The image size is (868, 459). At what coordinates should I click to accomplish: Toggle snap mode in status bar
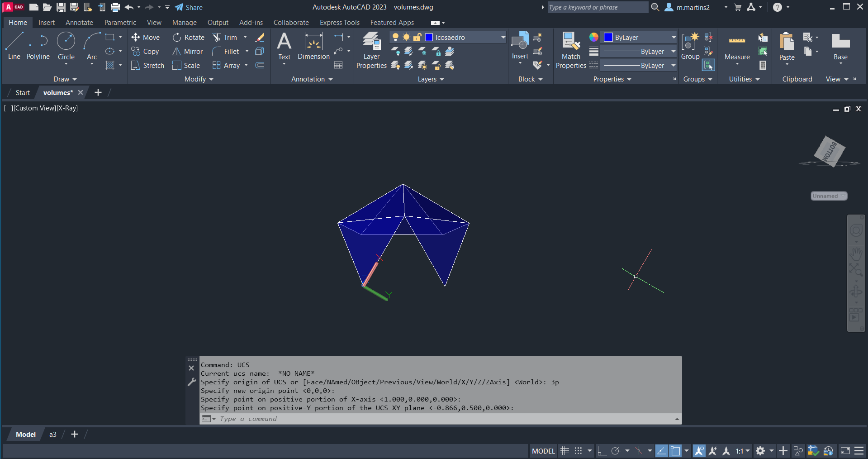(x=578, y=451)
